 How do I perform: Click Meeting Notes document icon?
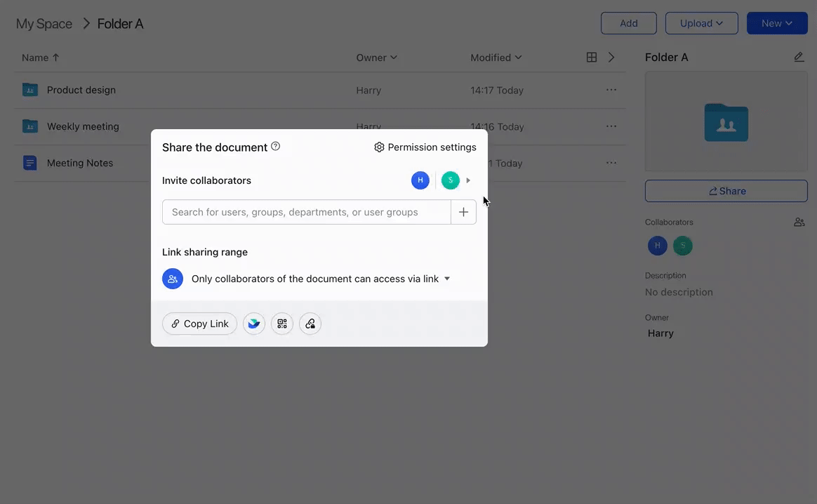click(x=29, y=163)
